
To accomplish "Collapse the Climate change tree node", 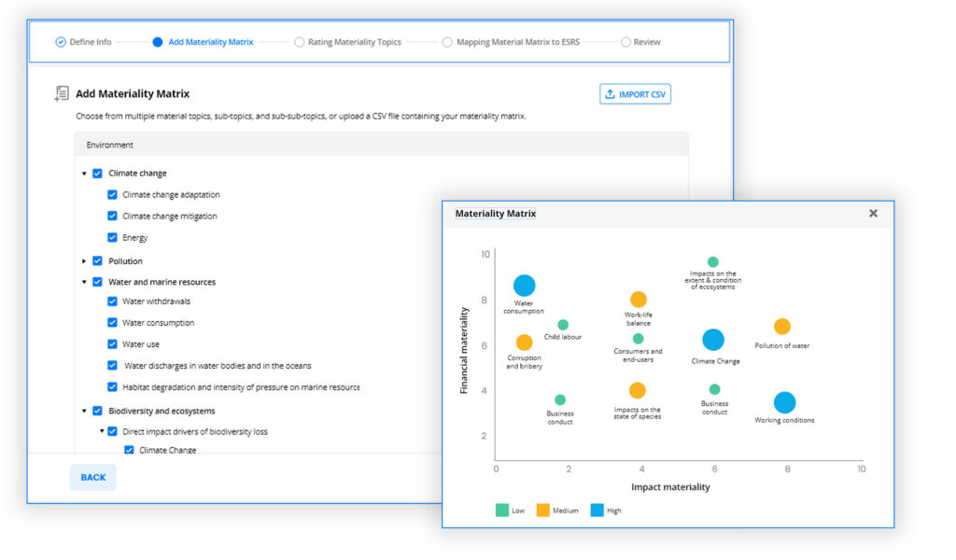I will (82, 173).
